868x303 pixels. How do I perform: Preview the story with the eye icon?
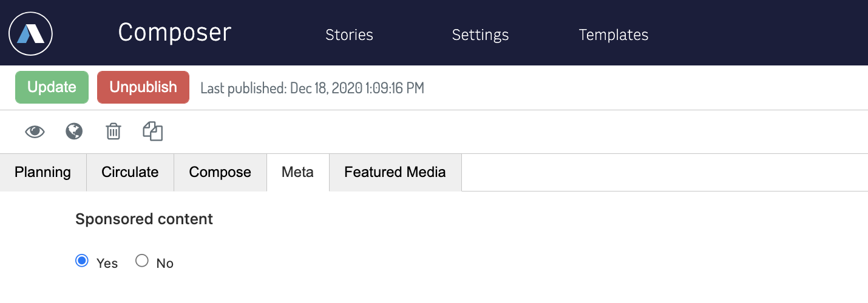pos(35,132)
